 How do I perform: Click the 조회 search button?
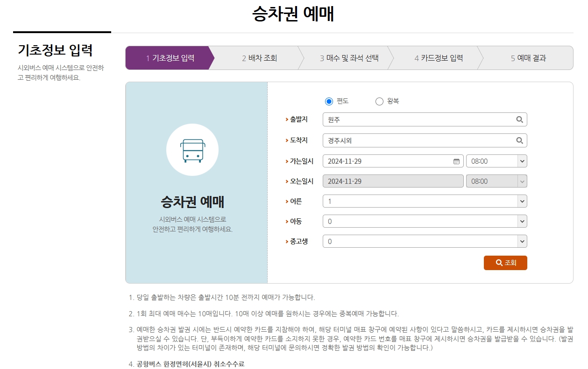tap(505, 263)
